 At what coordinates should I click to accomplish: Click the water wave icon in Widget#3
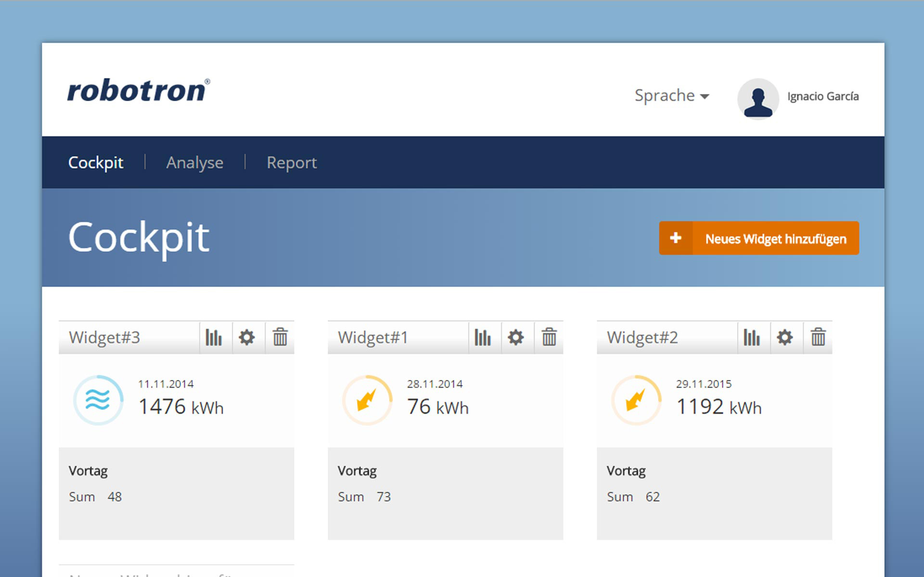98,400
